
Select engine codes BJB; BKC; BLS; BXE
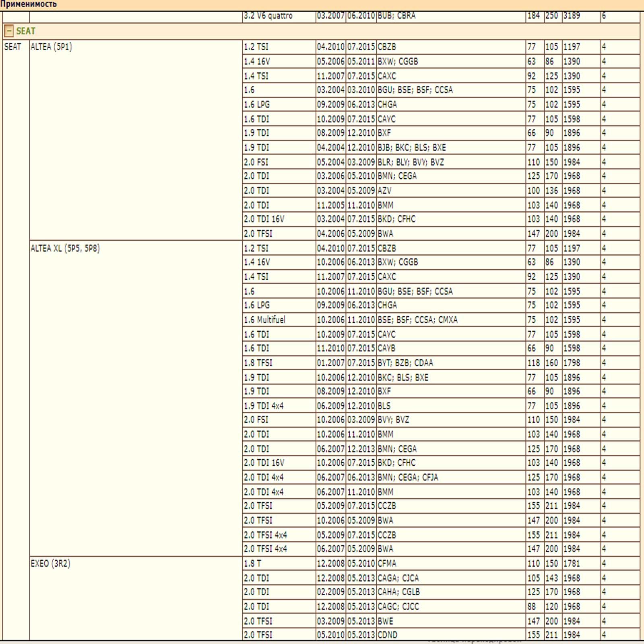[412, 148]
